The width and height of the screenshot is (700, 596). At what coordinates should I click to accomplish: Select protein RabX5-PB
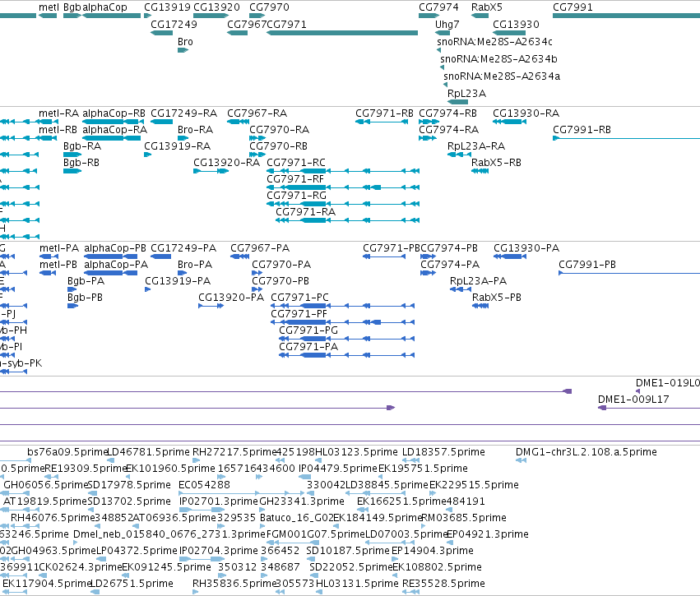(480, 306)
